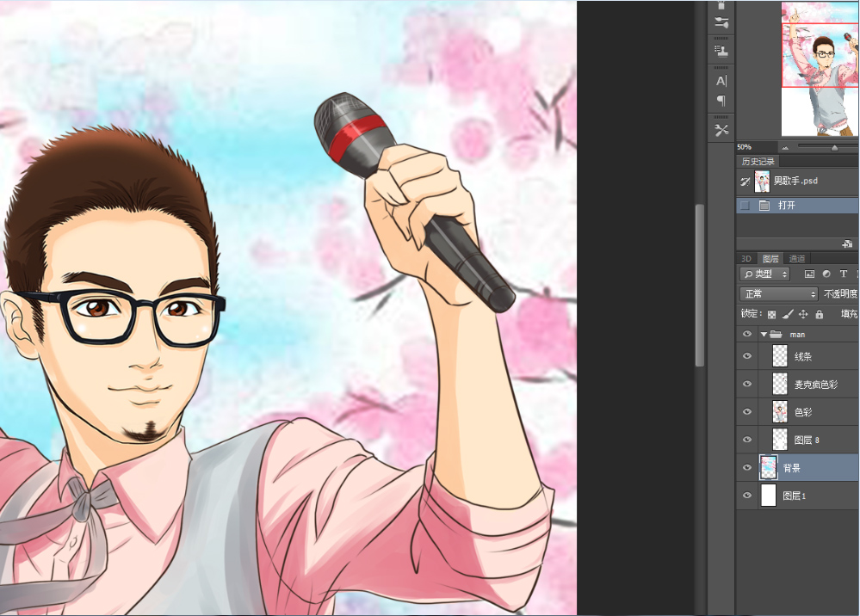Select the layer named 线条

(x=803, y=357)
